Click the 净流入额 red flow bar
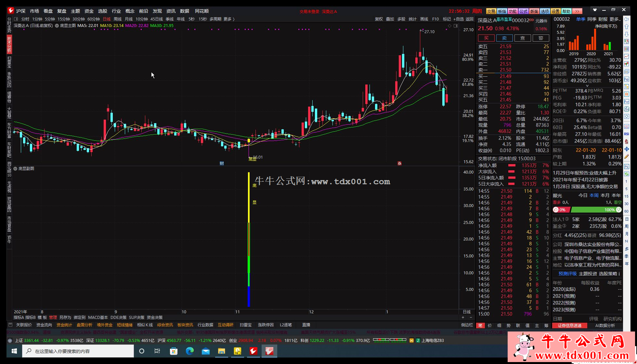 pyautogui.click(x=512, y=165)
